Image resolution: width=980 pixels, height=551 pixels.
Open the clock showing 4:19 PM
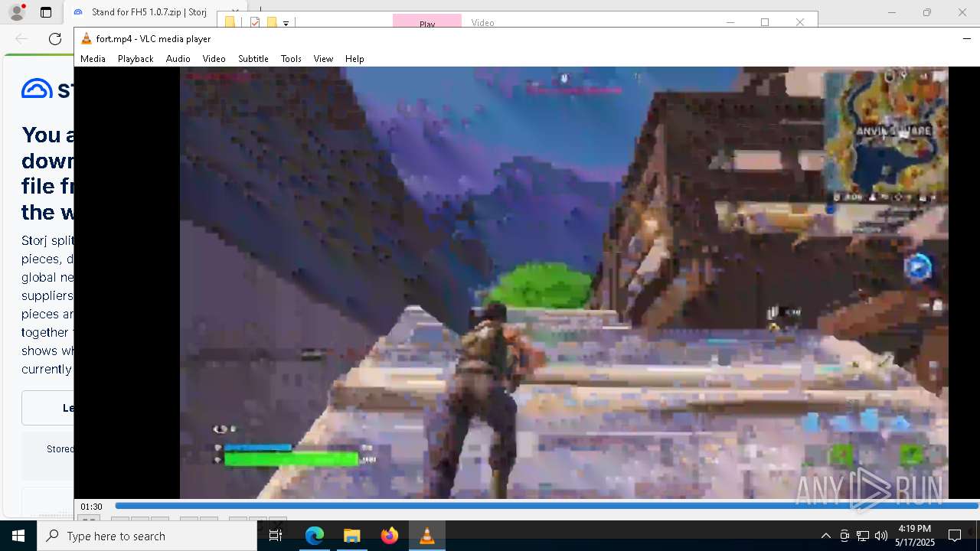coord(915,536)
